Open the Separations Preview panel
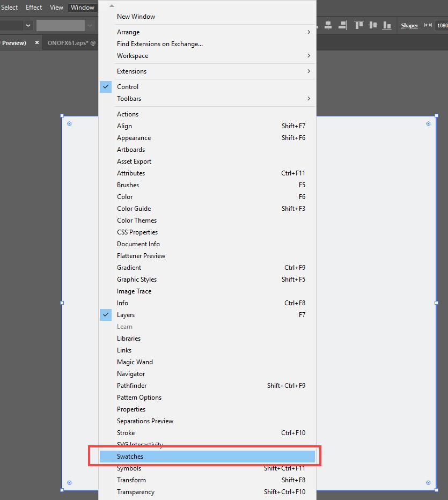This screenshot has width=448, height=500. click(x=207, y=421)
